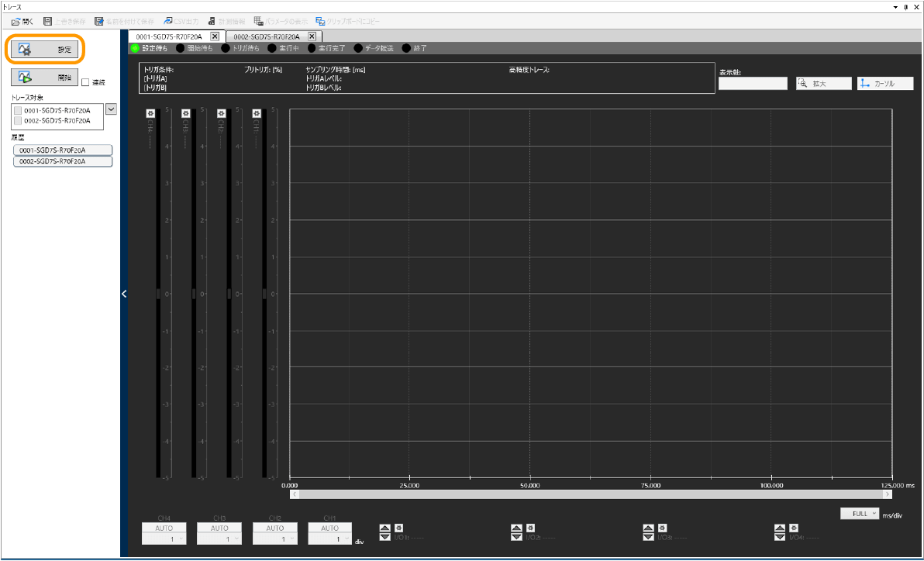Image resolution: width=924 pixels, height=561 pixels.
Task: Open CH4 axis gear settings icon
Action: (x=150, y=113)
